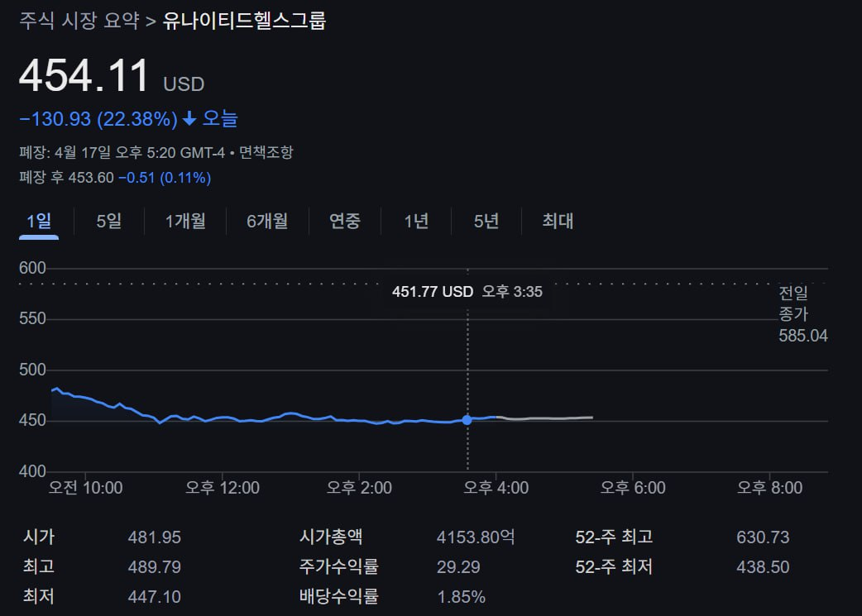This screenshot has width=862, height=616.
Task: Open the 5년 chart range tab
Action: tap(486, 222)
